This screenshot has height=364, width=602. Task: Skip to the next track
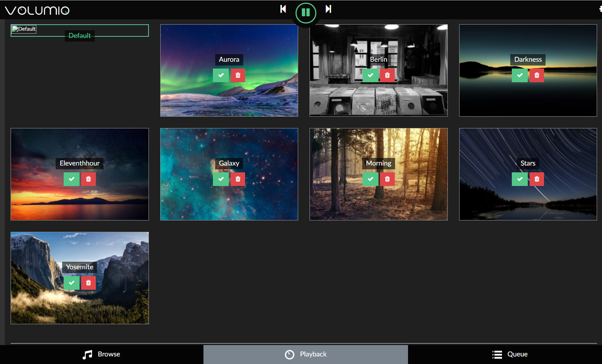pos(328,9)
